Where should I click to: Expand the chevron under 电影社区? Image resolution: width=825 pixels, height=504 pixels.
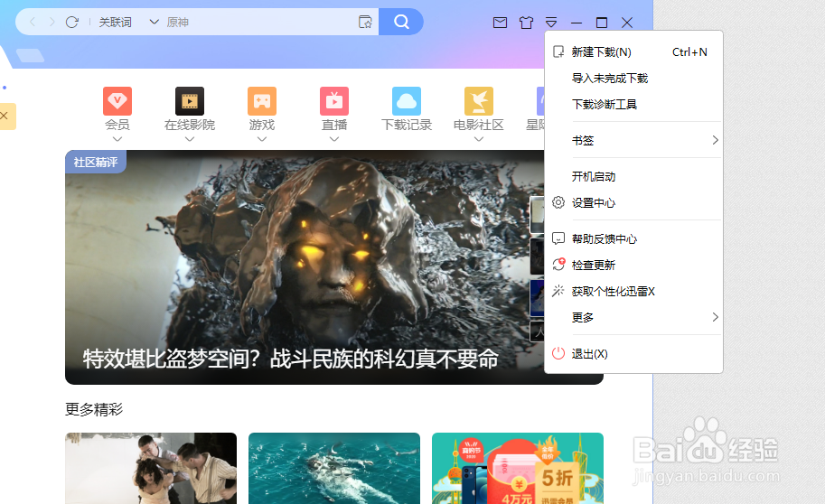tap(478, 139)
